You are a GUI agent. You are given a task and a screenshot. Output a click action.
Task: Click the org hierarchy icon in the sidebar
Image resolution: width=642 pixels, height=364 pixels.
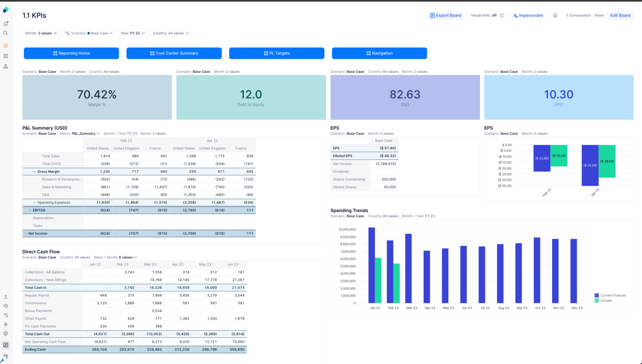[6, 66]
